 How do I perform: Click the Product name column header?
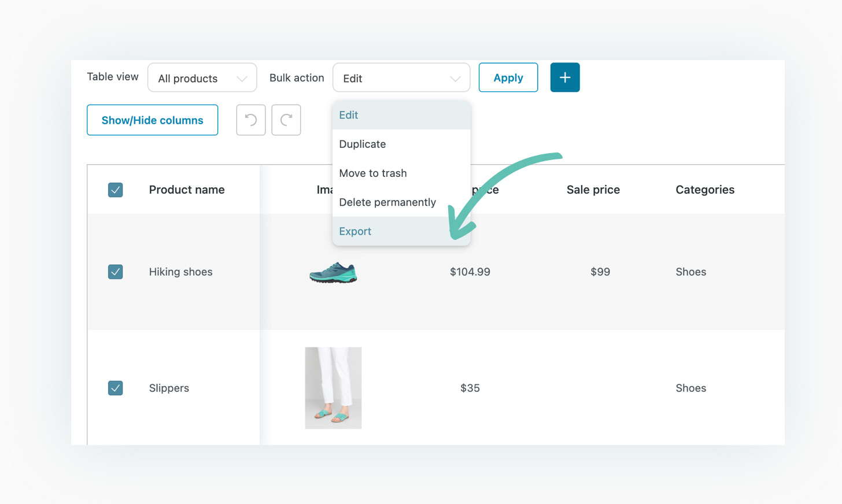[x=187, y=190]
